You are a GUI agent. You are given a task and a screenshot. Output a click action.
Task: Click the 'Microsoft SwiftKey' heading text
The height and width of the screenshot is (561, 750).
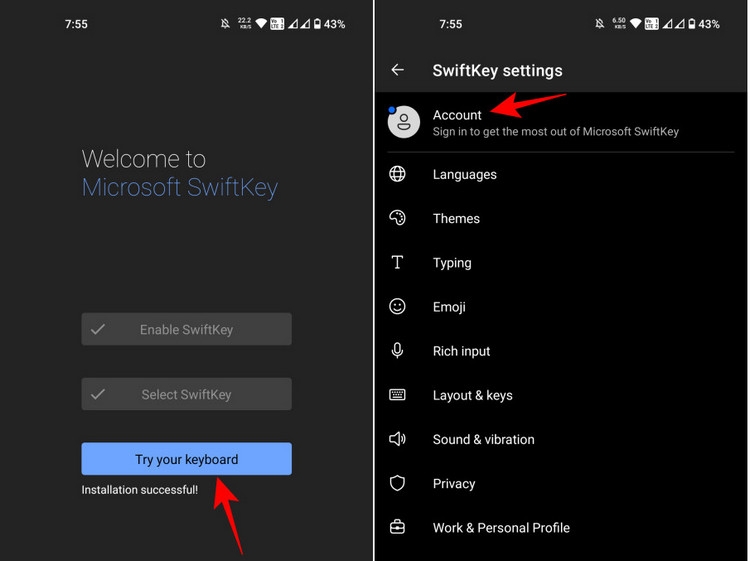(x=180, y=187)
